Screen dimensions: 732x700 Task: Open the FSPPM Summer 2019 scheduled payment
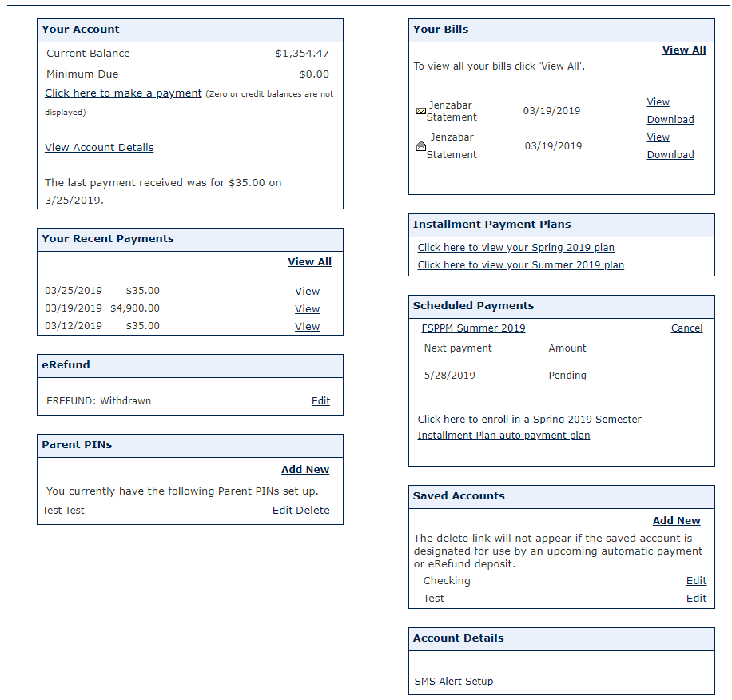pyautogui.click(x=473, y=328)
